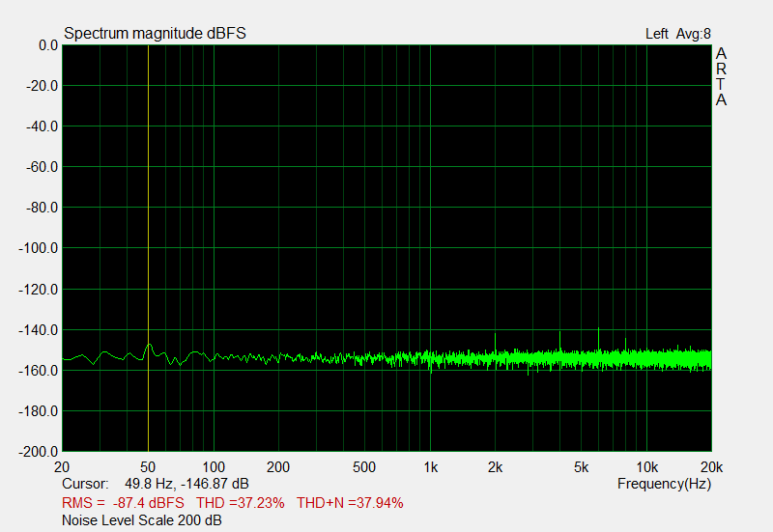Click the '10k' frequency axis label

click(646, 467)
